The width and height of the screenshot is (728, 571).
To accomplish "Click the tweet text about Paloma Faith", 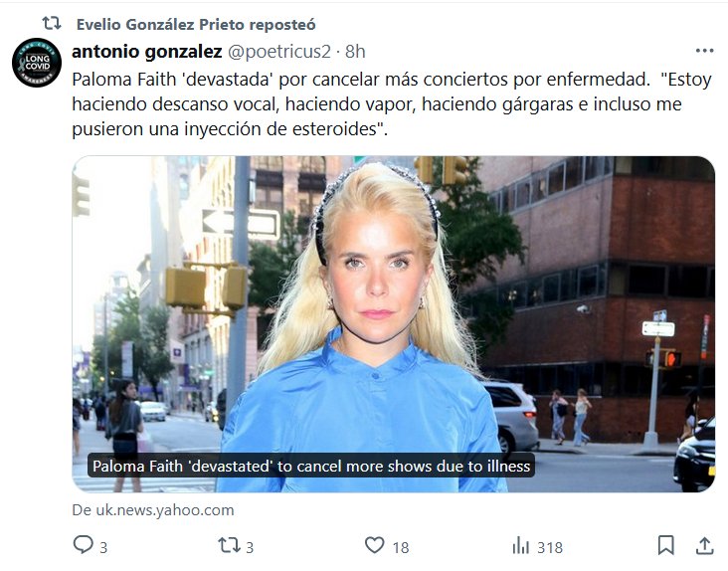I will pos(392,104).
